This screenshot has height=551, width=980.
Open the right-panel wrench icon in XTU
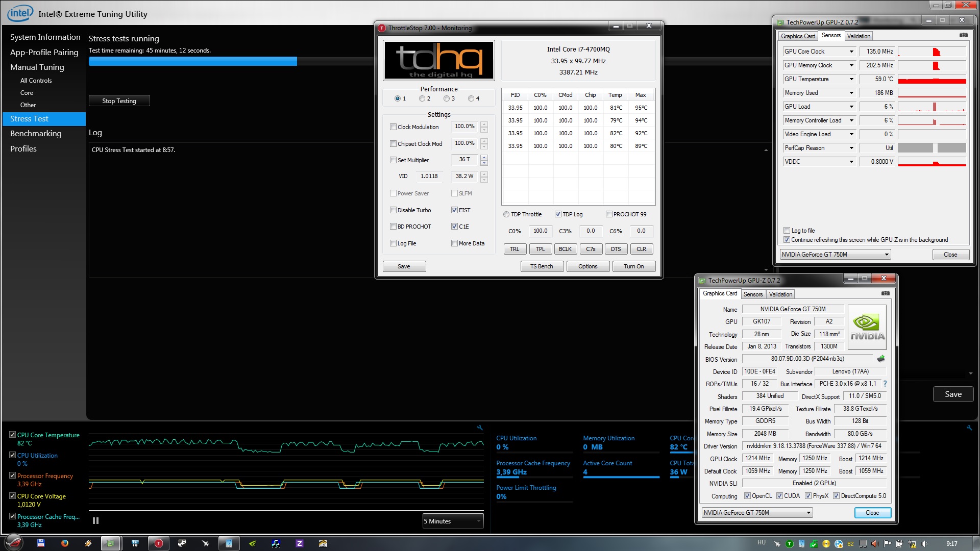[969, 428]
